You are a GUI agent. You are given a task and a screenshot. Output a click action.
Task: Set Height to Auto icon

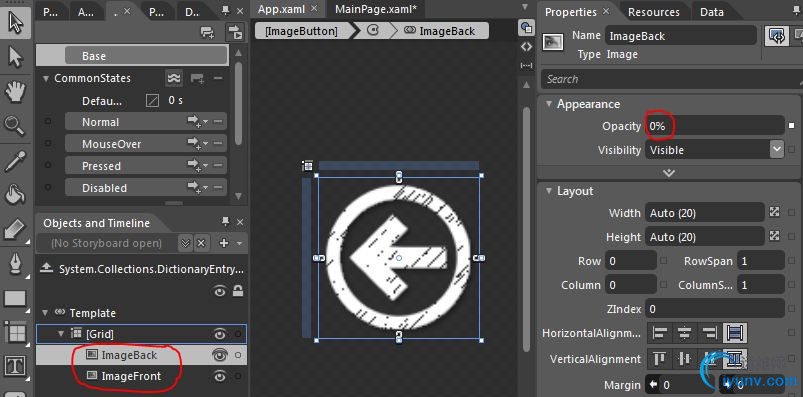pos(775,236)
